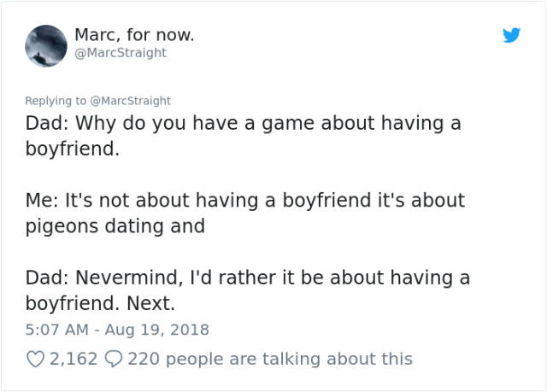547x392 pixels.
Task: Click the '220' reply count number
Action: tap(144, 359)
